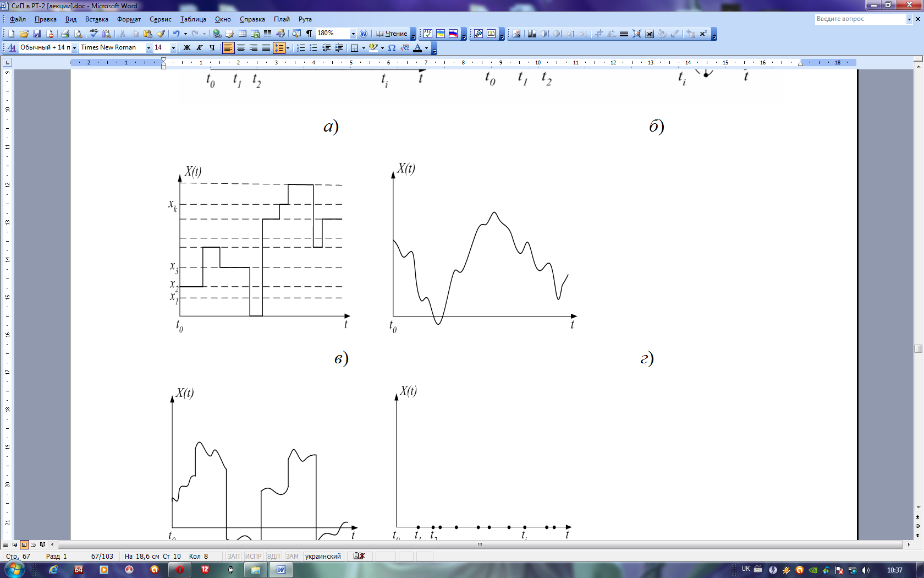This screenshot has height=578, width=924.
Task: Click ЗАП macro record indicator
Action: click(234, 556)
